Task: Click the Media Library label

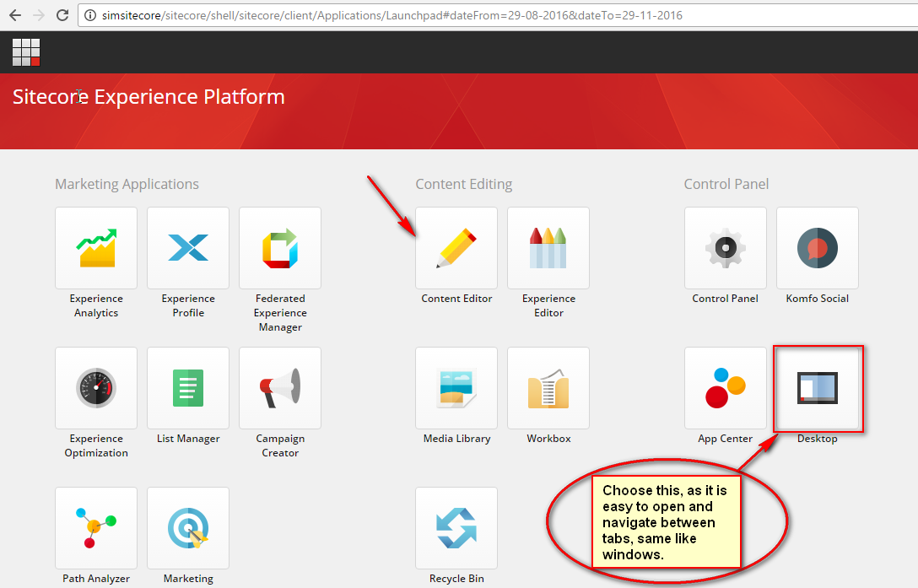Action: 456,438
